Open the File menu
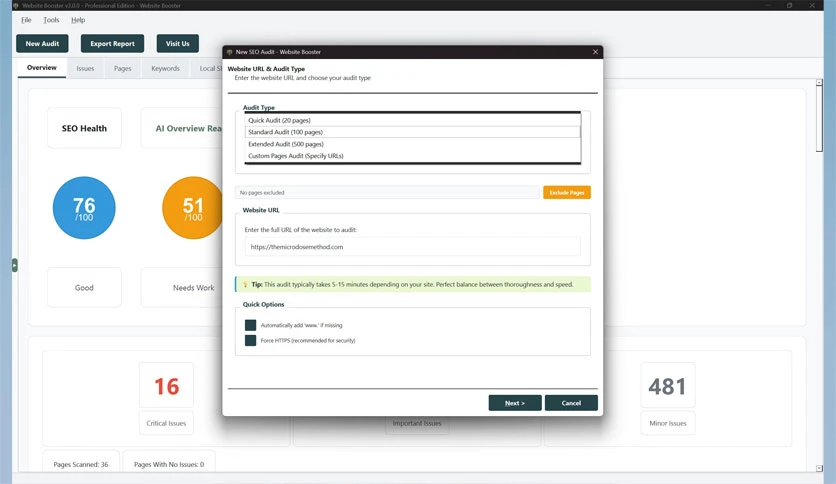The image size is (836, 484). (26, 20)
